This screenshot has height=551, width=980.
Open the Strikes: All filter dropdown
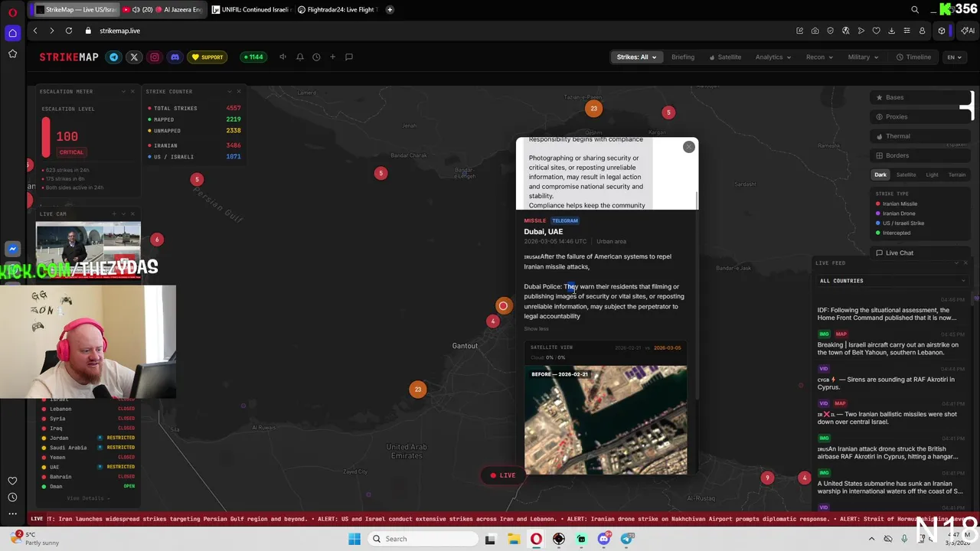636,57
